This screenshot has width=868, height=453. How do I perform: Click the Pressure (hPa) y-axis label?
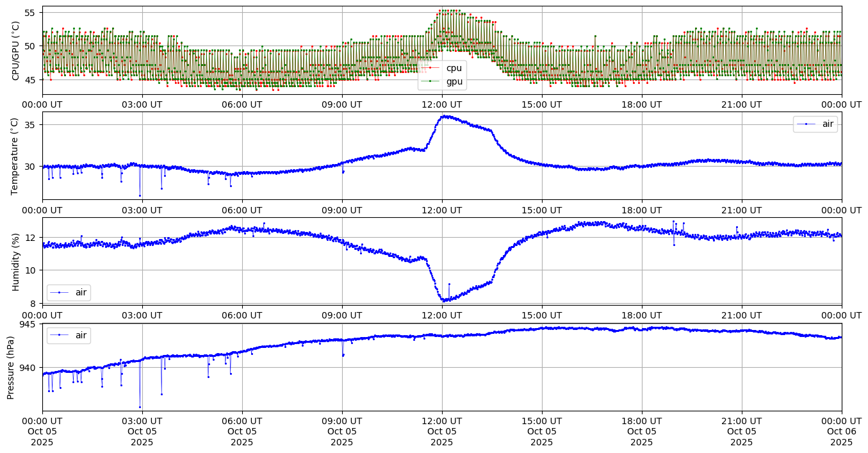11,367
